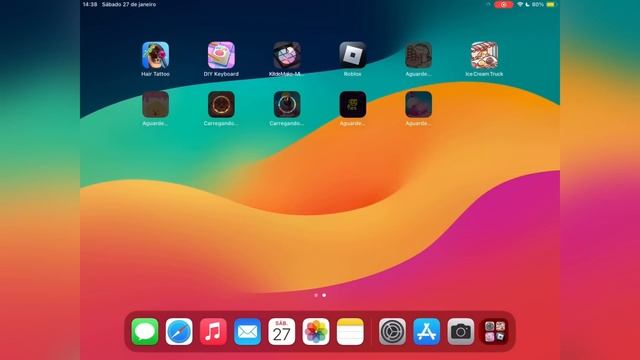Viewport: 640px width, 360px height.
Task: Tap the Do Not Disturb moon icon
Action: pyautogui.click(x=527, y=4)
